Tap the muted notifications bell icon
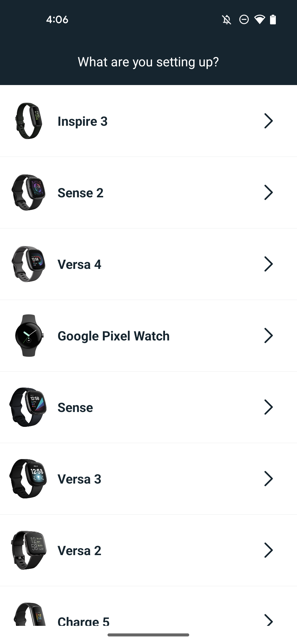Screen dimensions: 297x644 [227, 20]
